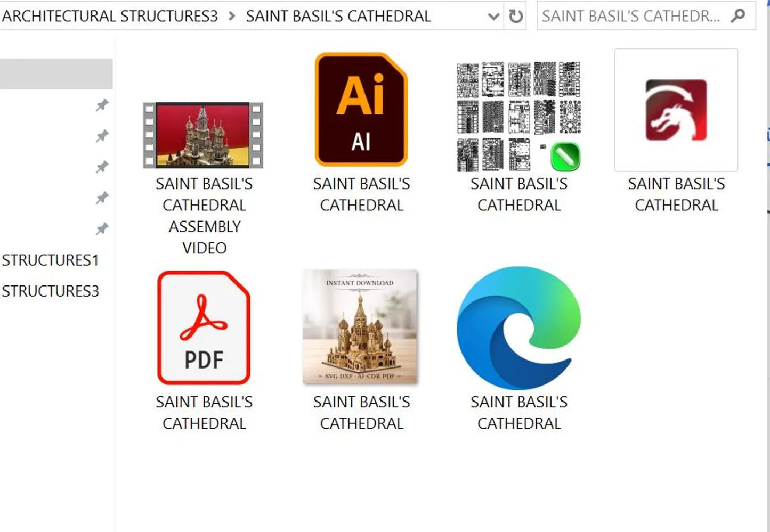Image resolution: width=770 pixels, height=532 pixels.
Task: Click the third pin icon in sidebar
Action: (102, 167)
